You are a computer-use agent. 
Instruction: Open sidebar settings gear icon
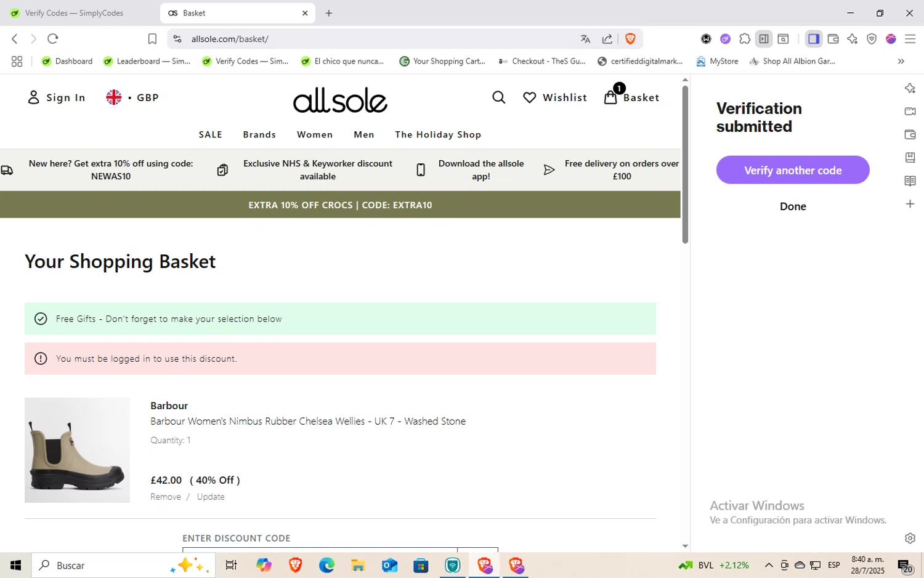coord(910,538)
